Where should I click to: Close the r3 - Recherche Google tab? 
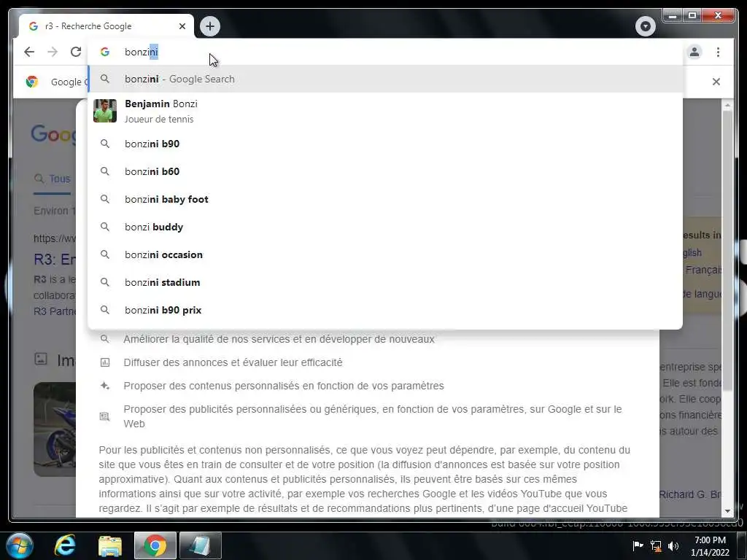click(182, 26)
